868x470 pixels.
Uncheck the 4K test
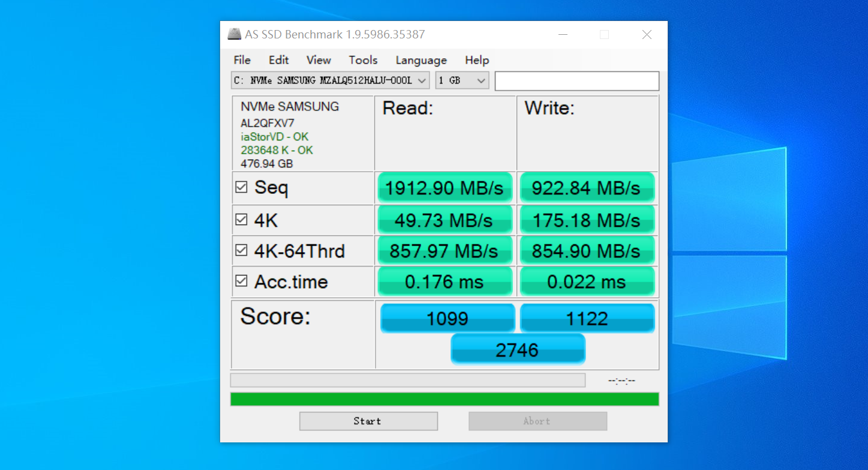pyautogui.click(x=242, y=219)
